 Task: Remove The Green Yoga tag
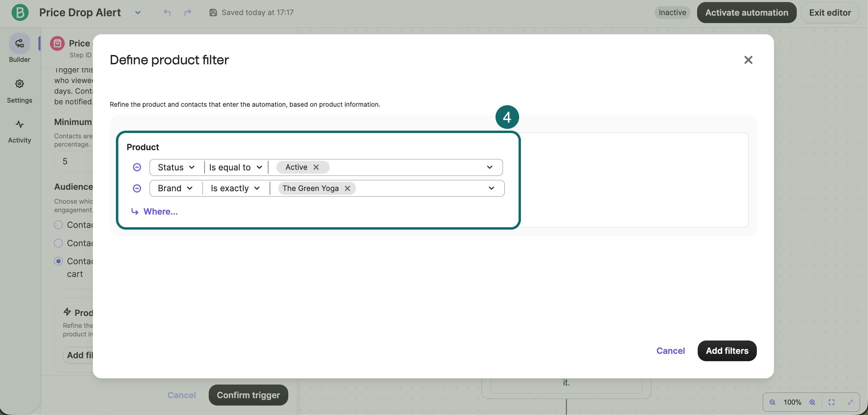(x=347, y=188)
